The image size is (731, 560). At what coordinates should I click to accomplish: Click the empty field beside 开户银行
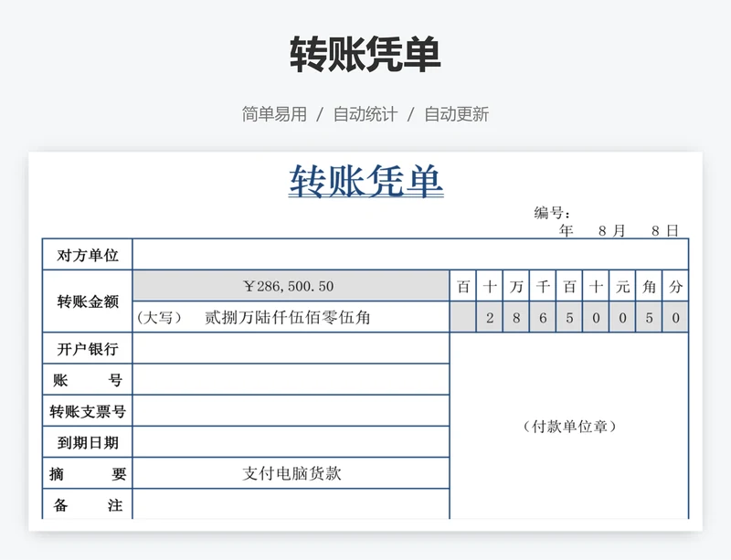pos(291,348)
